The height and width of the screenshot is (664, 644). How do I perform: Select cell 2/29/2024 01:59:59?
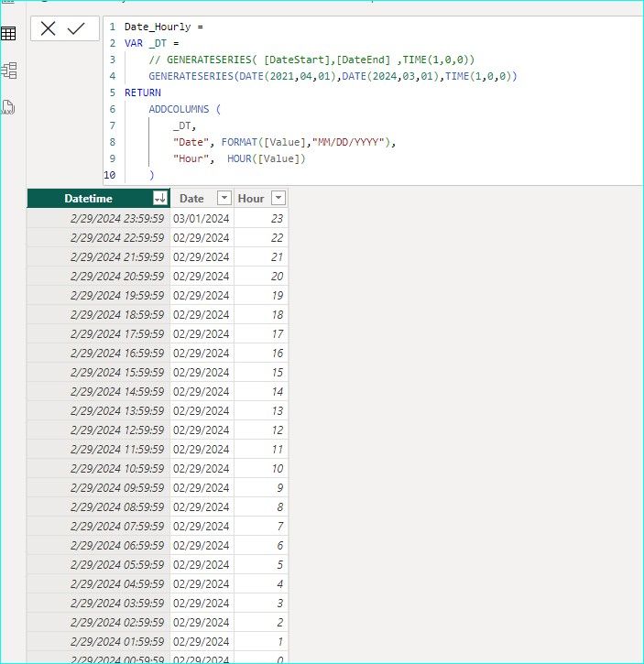click(x=98, y=641)
